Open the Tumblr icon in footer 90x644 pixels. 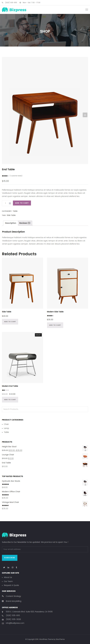17,567
